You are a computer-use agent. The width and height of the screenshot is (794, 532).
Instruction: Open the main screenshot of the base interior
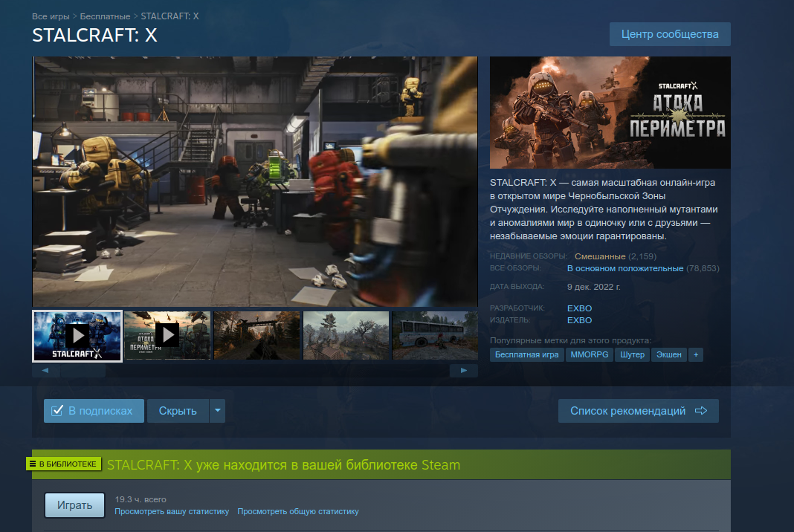255,181
